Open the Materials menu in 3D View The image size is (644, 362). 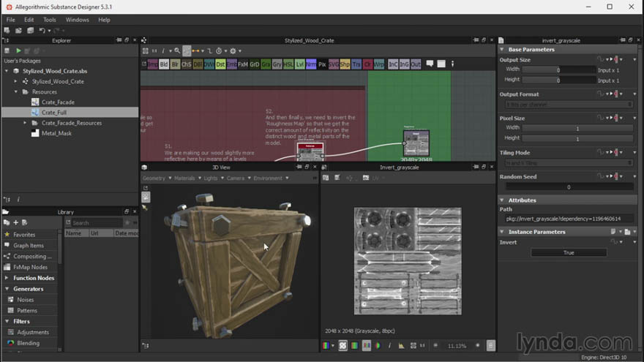click(x=187, y=178)
